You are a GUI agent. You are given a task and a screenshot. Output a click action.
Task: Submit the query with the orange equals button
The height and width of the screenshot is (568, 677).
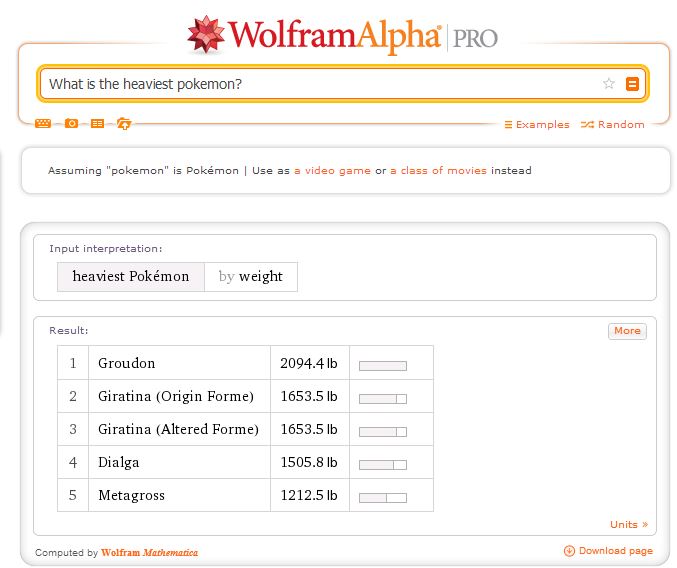coord(632,83)
